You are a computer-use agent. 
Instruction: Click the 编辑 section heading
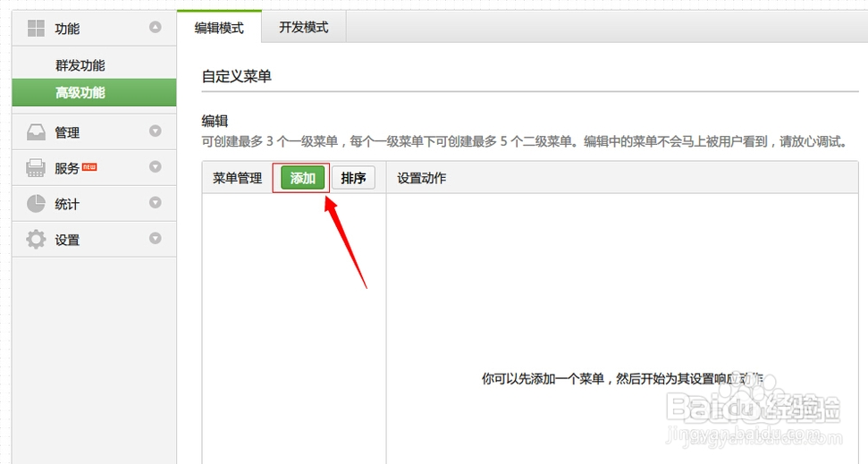215,122
